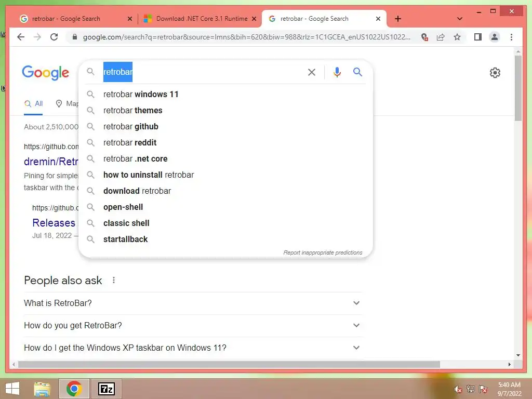Open the browser side panel
The height and width of the screenshot is (399, 532).
coord(478,37)
